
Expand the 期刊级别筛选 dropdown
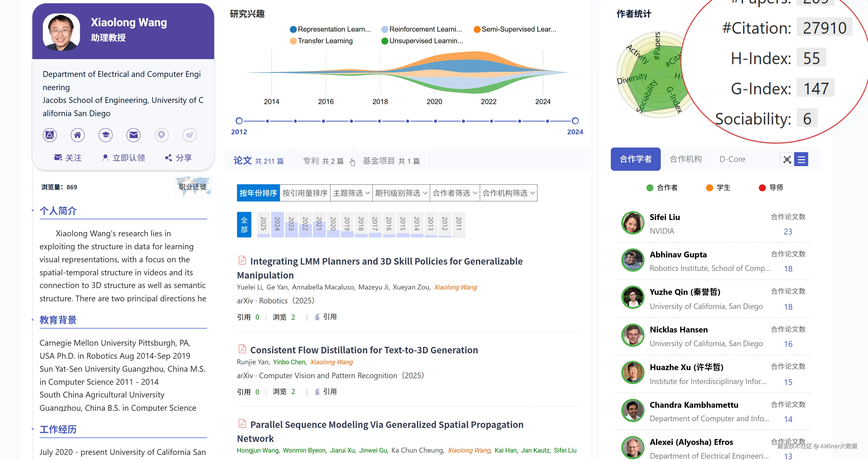[x=401, y=193]
